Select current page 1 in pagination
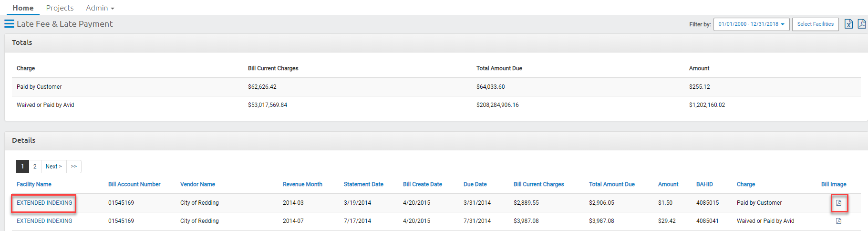The image size is (868, 231). point(22,167)
